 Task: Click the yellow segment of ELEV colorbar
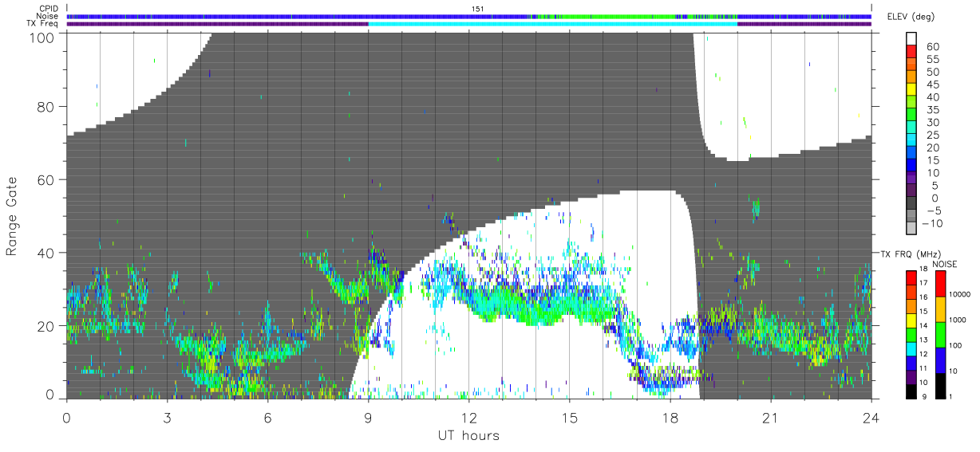pos(912,90)
